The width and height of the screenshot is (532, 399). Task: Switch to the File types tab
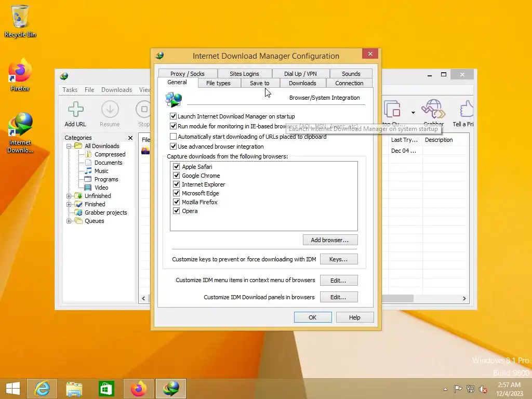219,83
